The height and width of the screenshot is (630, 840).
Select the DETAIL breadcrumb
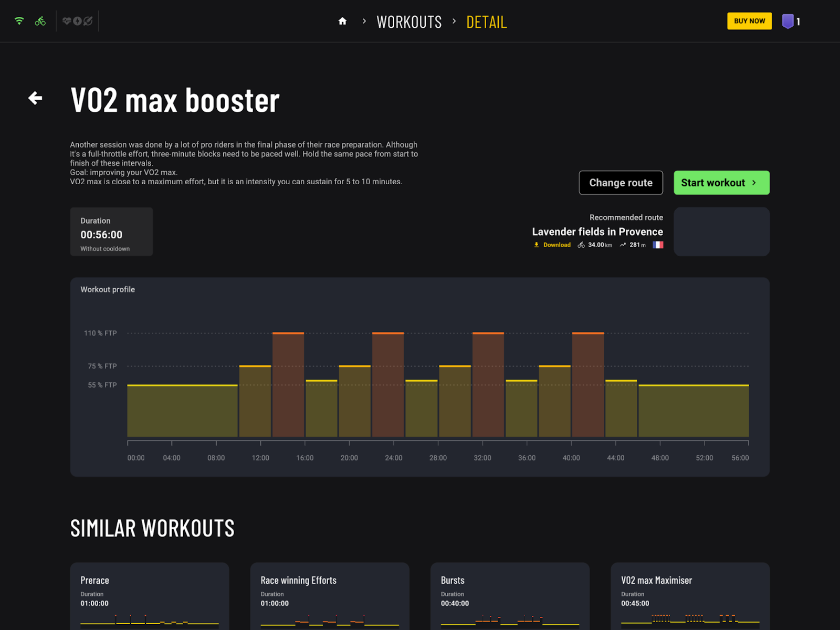[x=486, y=22]
